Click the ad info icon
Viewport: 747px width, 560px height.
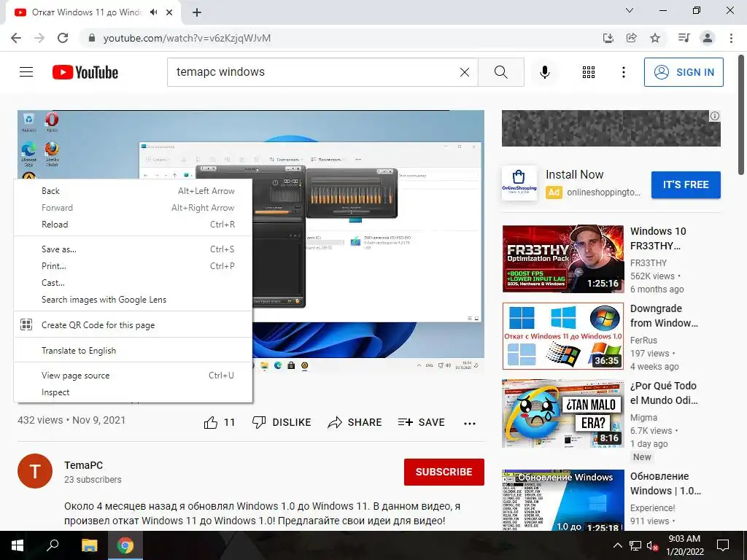715,116
